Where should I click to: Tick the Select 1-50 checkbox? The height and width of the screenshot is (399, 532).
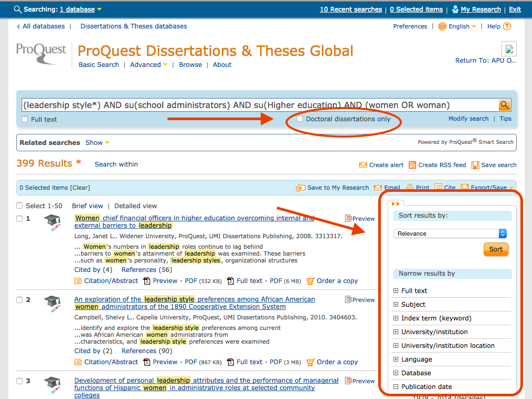pos(19,206)
